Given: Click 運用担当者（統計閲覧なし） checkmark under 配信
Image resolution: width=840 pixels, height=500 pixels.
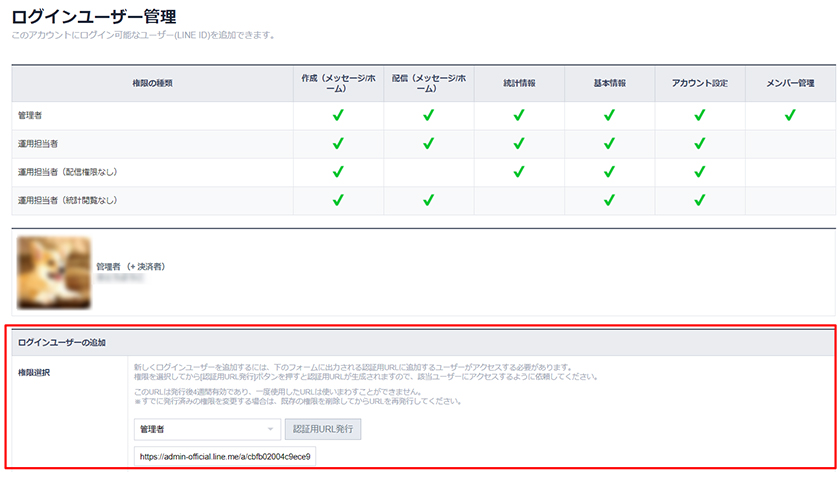Looking at the screenshot, I should tap(428, 200).
